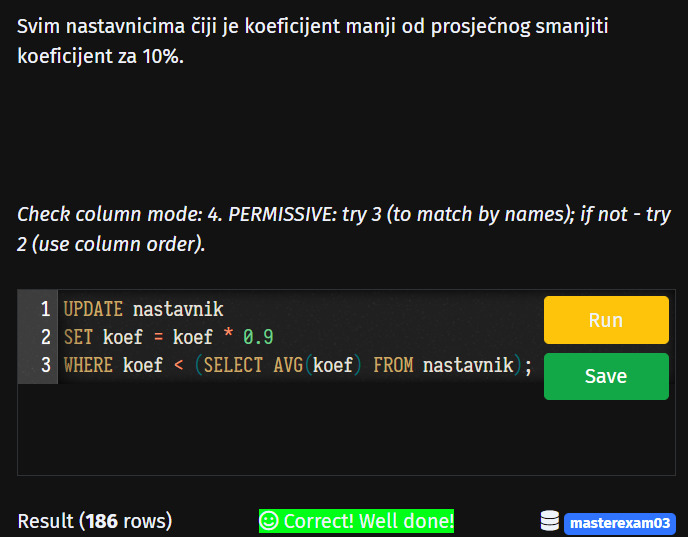The image size is (688, 537).
Task: Click line number 2 in gutter
Action: (x=46, y=337)
